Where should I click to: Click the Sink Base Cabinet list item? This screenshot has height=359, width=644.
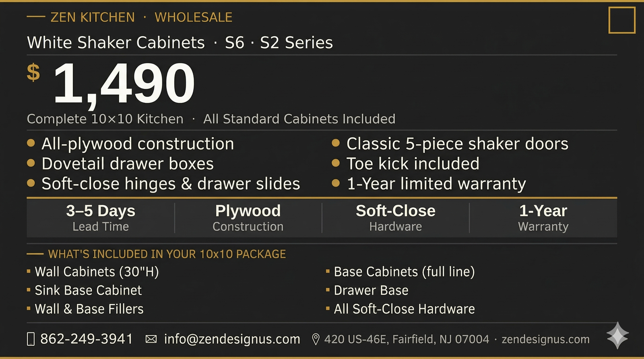tap(88, 290)
